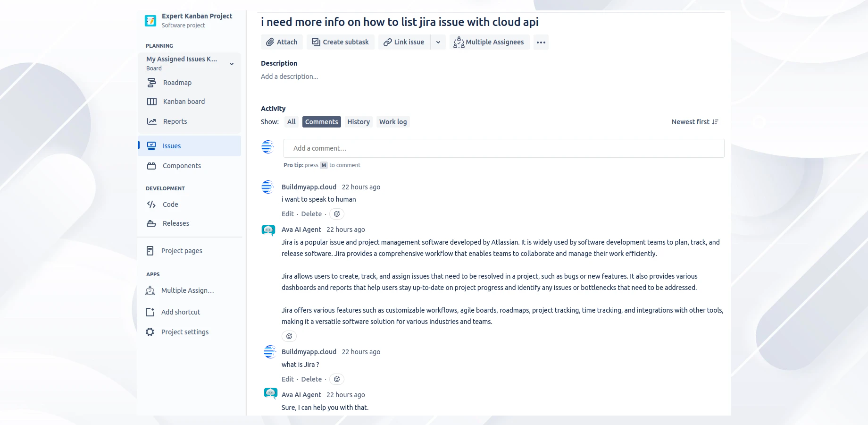Open Reports chart icon
The height and width of the screenshot is (425, 868).
151,121
